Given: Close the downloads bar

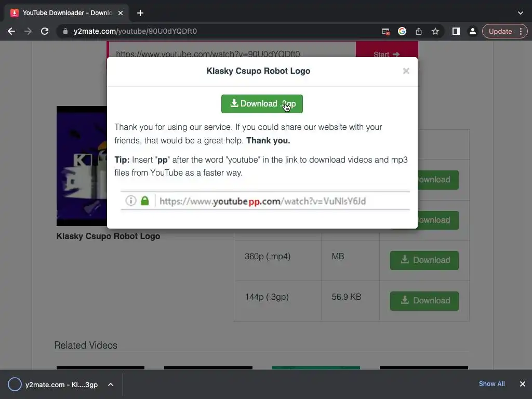Looking at the screenshot, I should [523, 384].
